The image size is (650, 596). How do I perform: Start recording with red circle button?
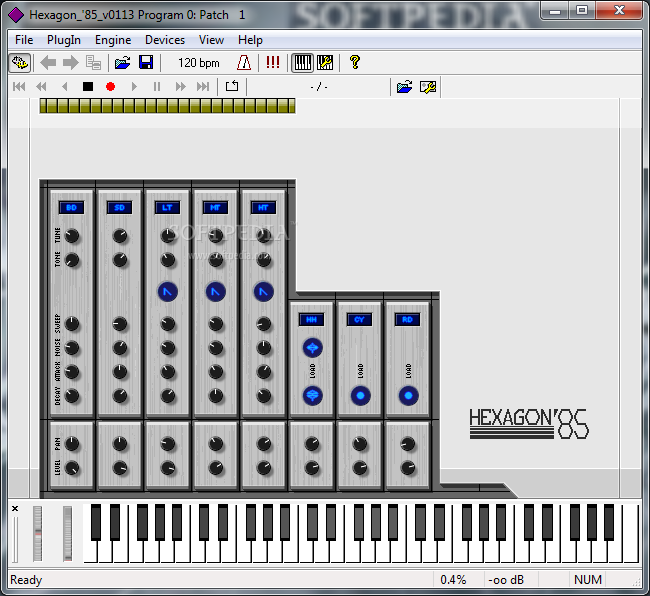click(x=110, y=87)
